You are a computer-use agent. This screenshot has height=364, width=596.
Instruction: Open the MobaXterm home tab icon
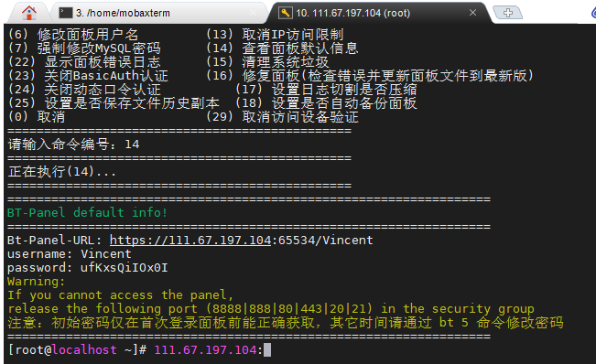29,13
